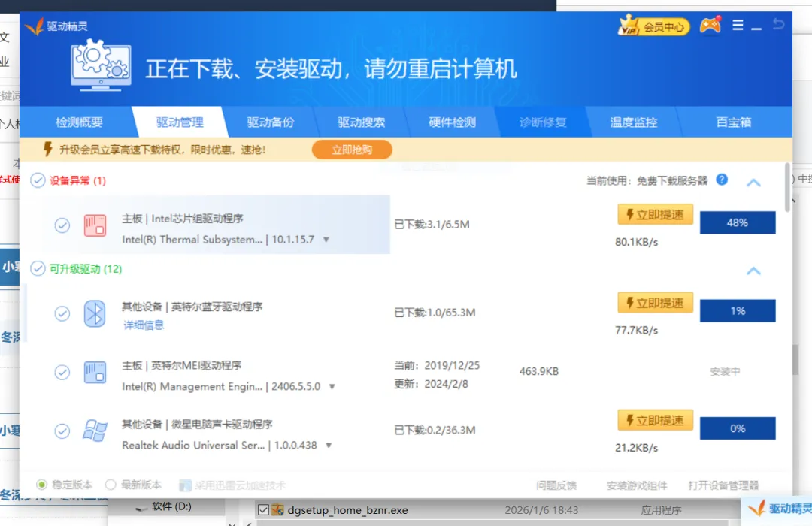812x526 pixels.
Task: Click 立即提速 for 微星电脑声卡驱动程序
Action: (655, 420)
